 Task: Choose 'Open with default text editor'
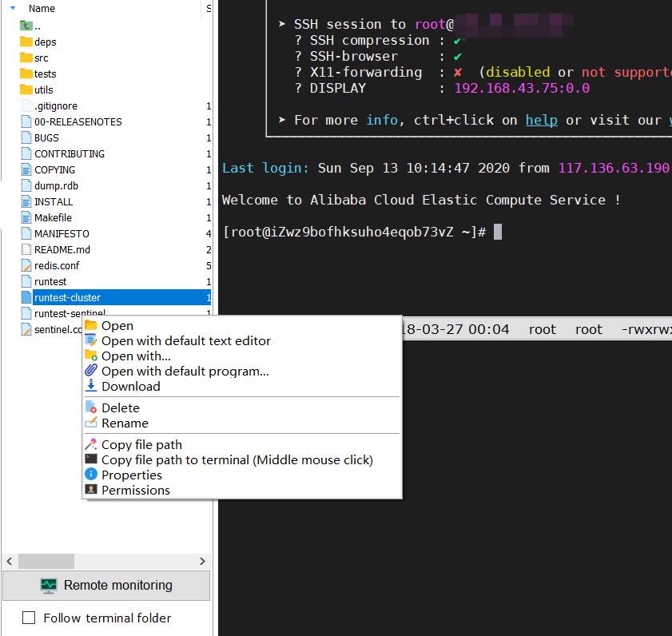pyautogui.click(x=185, y=341)
